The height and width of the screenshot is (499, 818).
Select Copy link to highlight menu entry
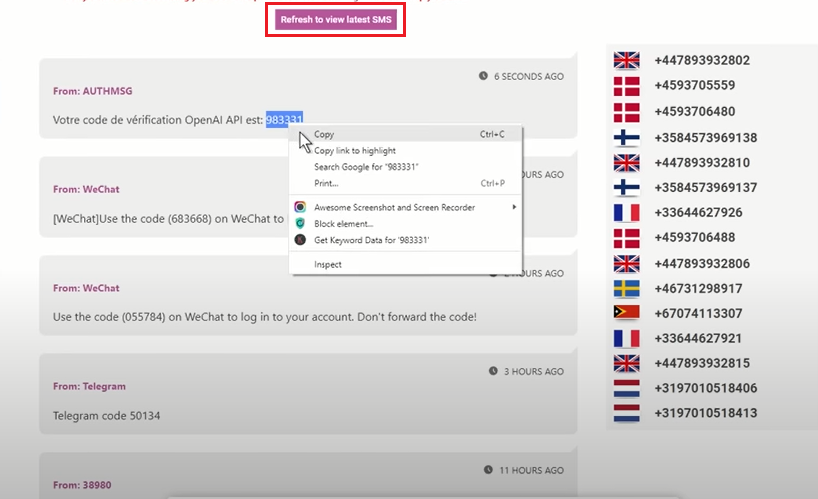click(x=355, y=151)
